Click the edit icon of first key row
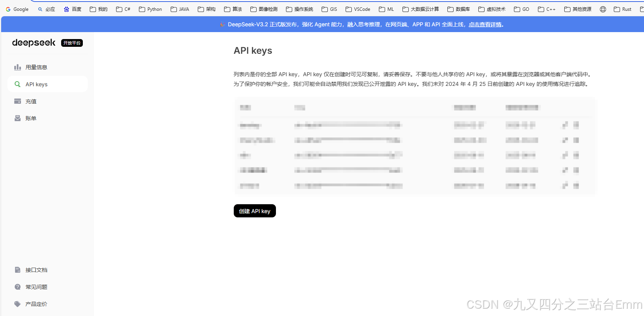This screenshot has width=644, height=316. tap(565, 125)
